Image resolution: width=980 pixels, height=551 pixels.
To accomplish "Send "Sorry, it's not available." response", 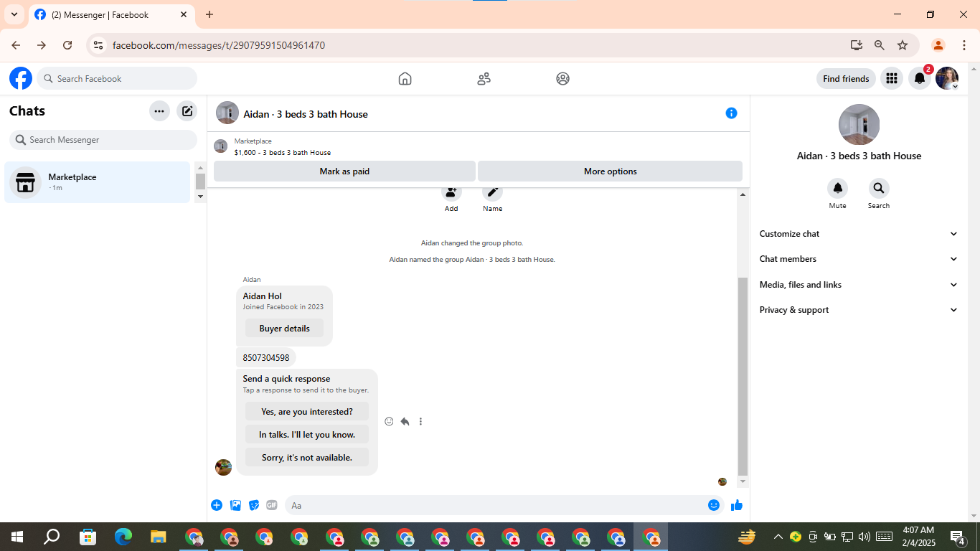I will pyautogui.click(x=307, y=458).
